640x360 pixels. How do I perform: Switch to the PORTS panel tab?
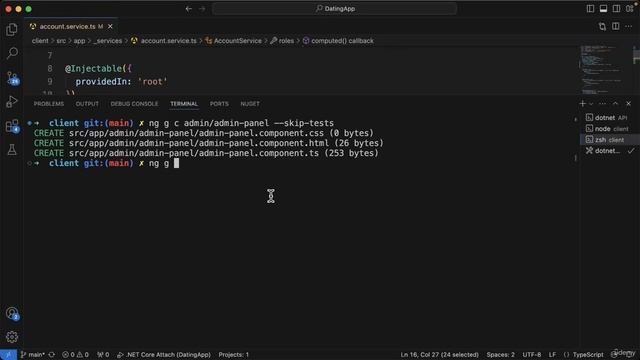[x=219, y=104]
